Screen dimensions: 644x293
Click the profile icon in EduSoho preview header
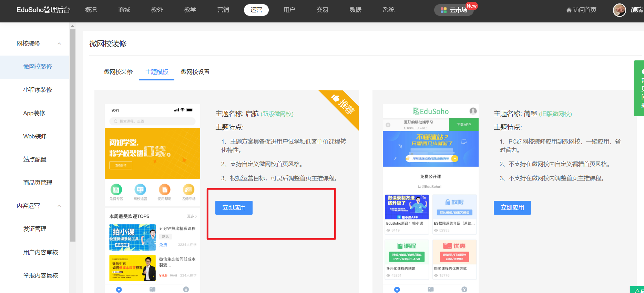coord(473,111)
